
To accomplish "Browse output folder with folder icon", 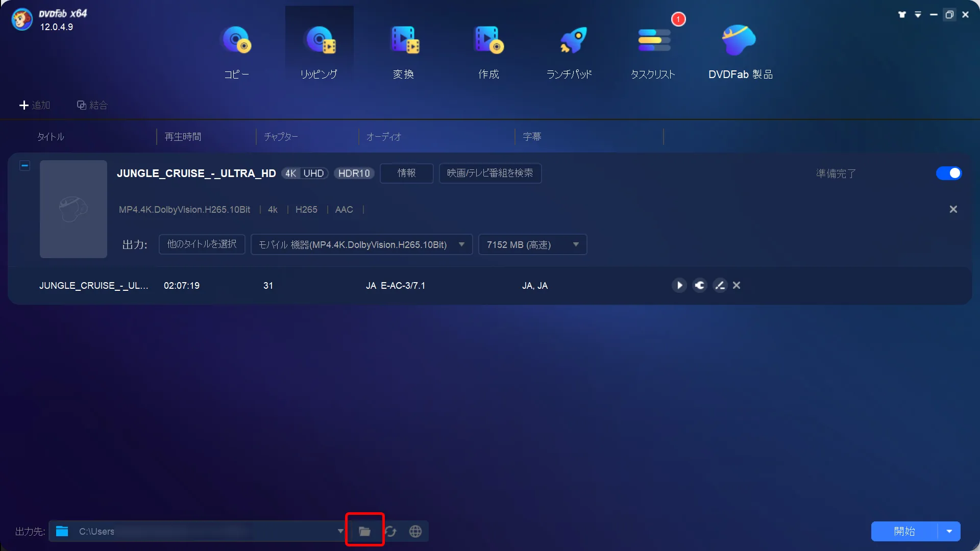I will point(364,531).
